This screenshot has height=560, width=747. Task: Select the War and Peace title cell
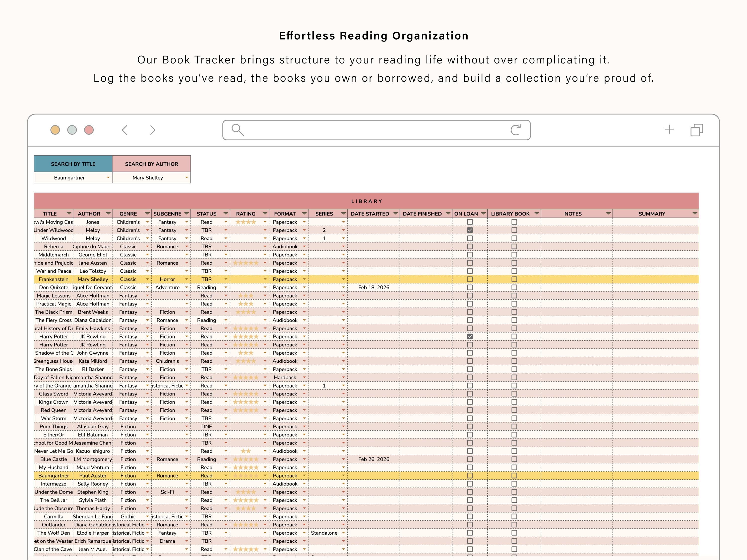coord(53,271)
